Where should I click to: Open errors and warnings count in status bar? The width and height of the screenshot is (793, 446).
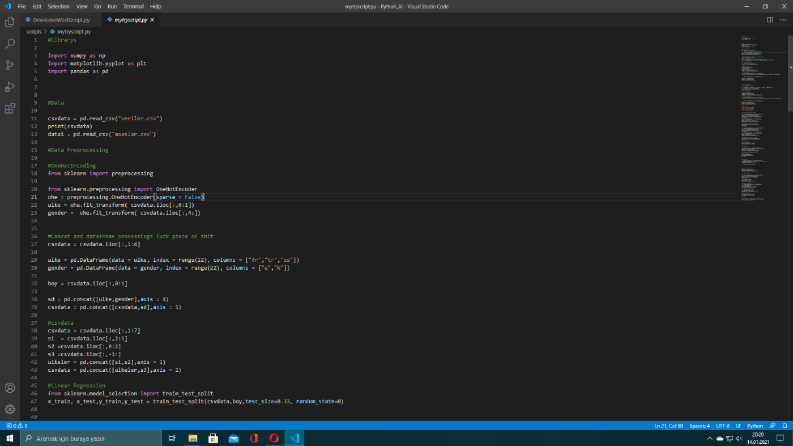coord(16,426)
